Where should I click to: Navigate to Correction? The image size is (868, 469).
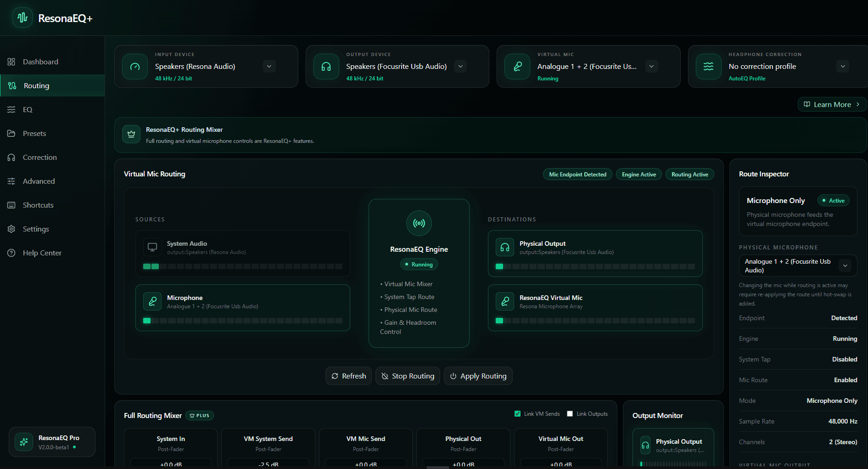pos(52,157)
